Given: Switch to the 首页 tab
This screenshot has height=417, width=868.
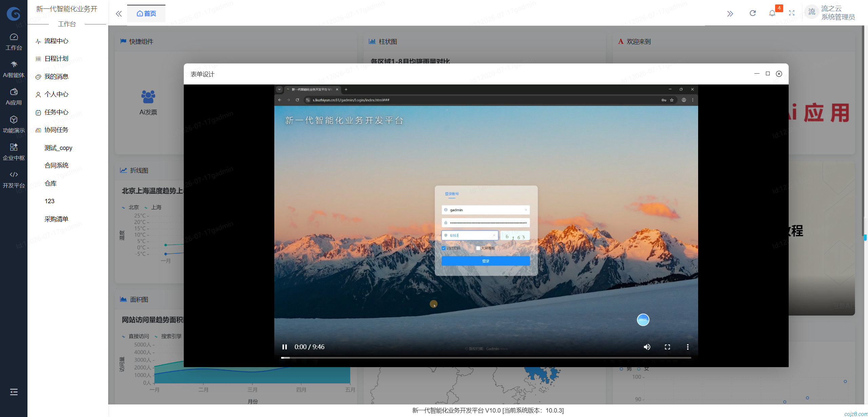Looking at the screenshot, I should click(x=146, y=14).
